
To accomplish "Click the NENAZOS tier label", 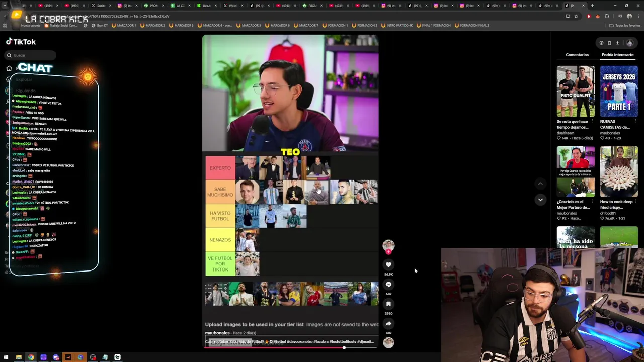I will (x=220, y=240).
